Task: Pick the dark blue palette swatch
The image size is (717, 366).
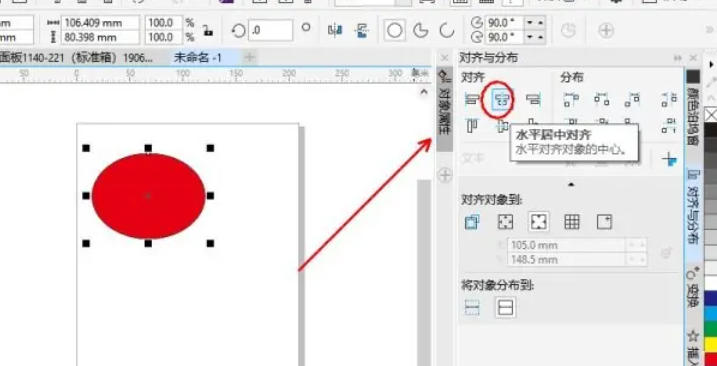Action: (x=711, y=299)
